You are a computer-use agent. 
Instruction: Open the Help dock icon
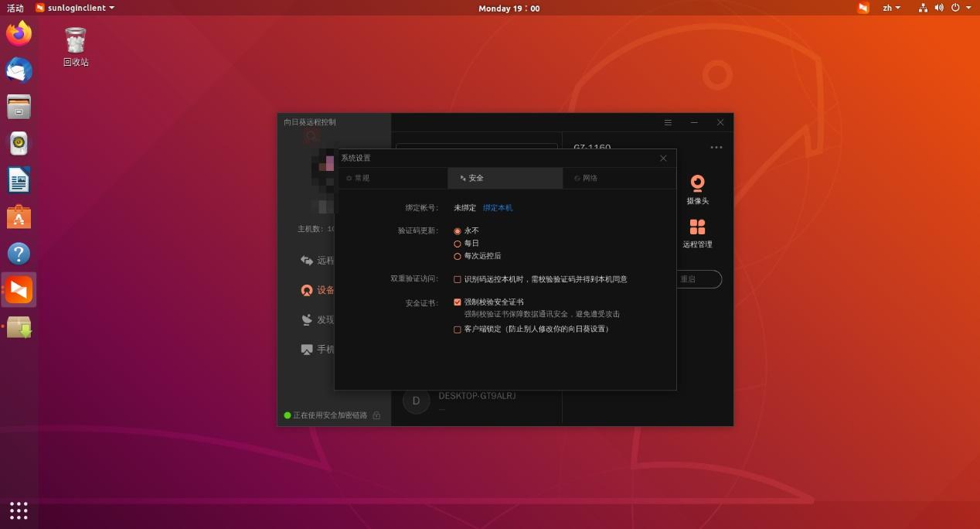coord(19,254)
